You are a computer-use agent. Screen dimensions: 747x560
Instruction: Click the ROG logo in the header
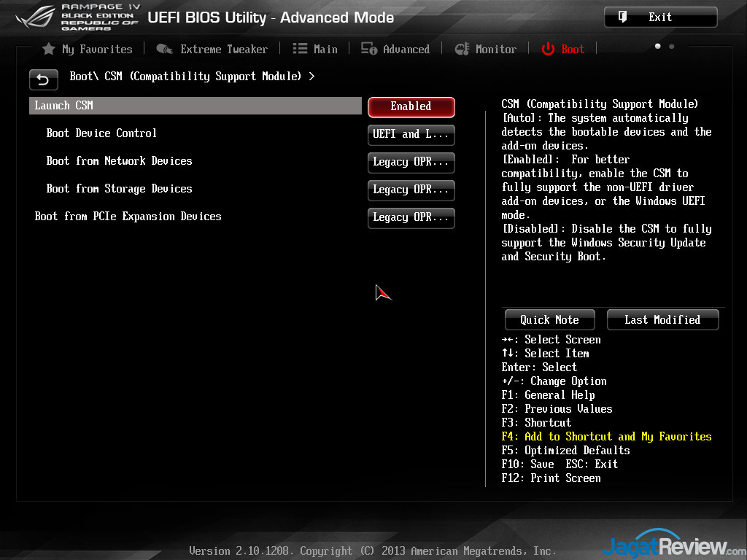coord(35,17)
